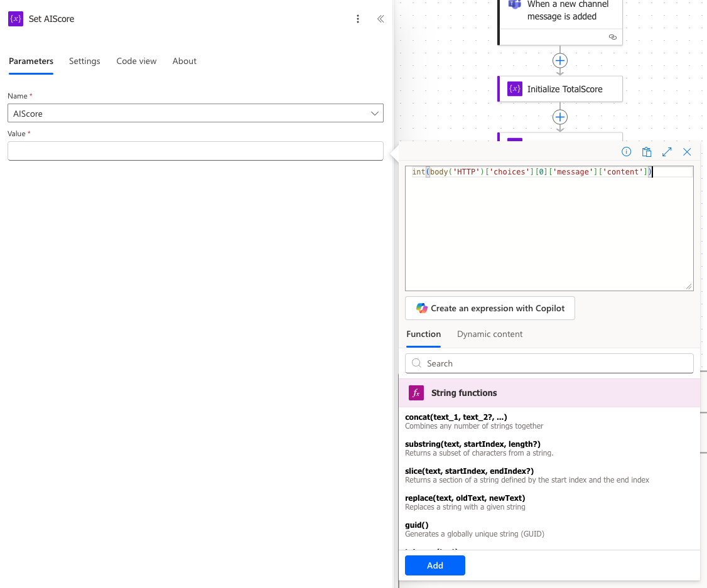The image size is (707, 588).
Task: Click the clipboard paste icon in expression popup
Action: 646,152
